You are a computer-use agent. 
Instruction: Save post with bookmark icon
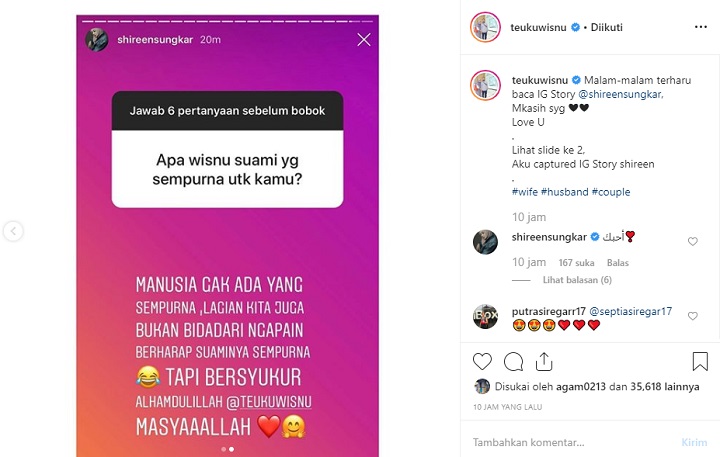pyautogui.click(x=700, y=361)
